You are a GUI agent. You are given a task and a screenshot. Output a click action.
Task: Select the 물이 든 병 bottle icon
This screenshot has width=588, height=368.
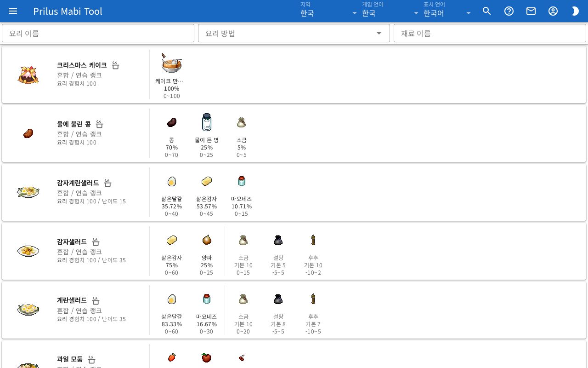pos(207,122)
